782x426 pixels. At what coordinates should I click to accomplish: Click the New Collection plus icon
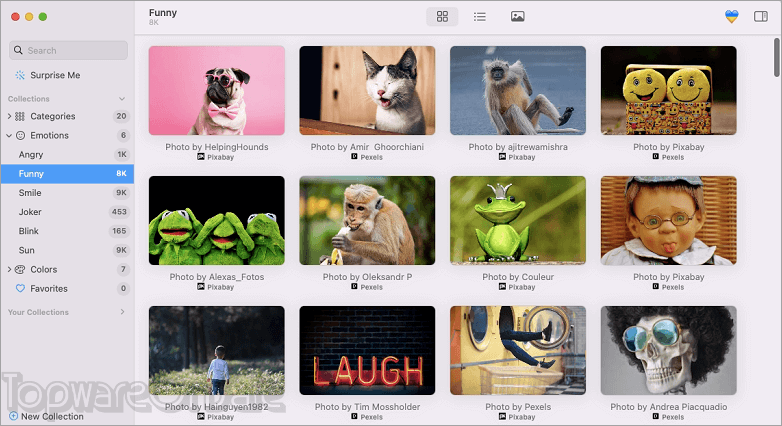13,416
